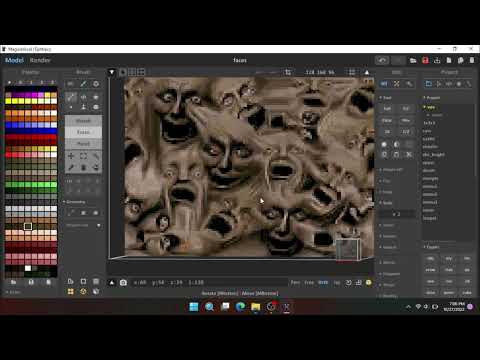Click the half-filled circle icon in the Edit Tool section
The image size is (480, 360).
pyautogui.click(x=396, y=144)
